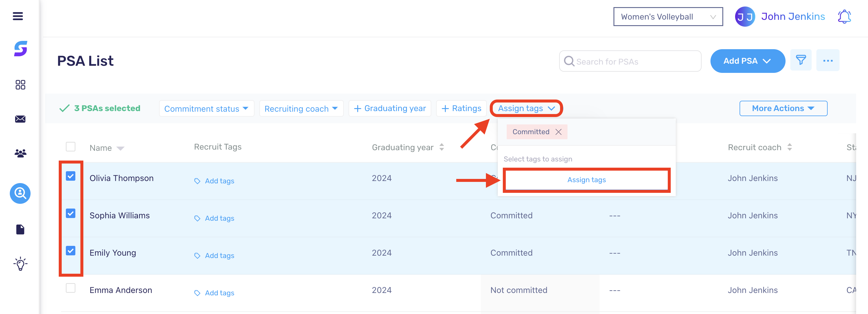Click Add tags link for Sophia Williams
The image size is (868, 314).
pos(219,218)
